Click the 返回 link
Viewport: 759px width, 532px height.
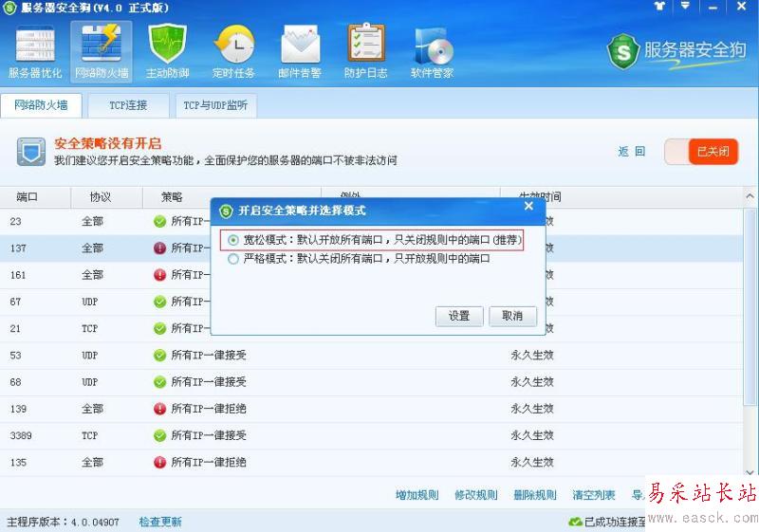(x=631, y=152)
